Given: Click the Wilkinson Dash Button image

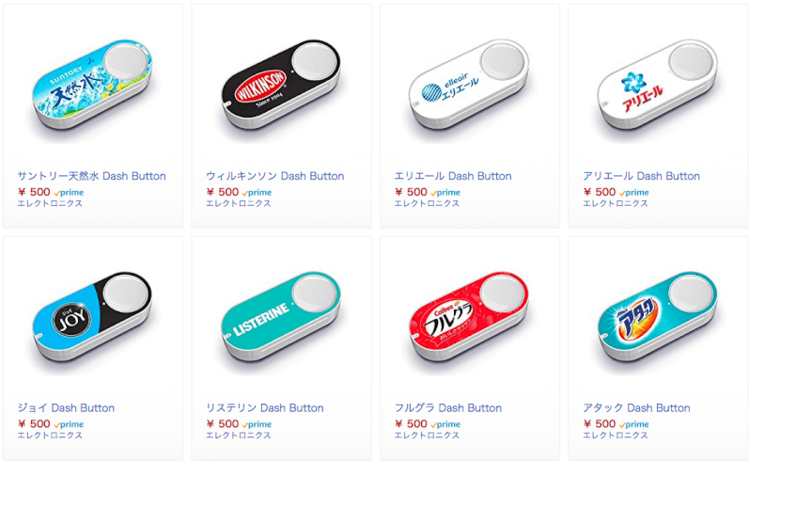Looking at the screenshot, I should (281, 85).
